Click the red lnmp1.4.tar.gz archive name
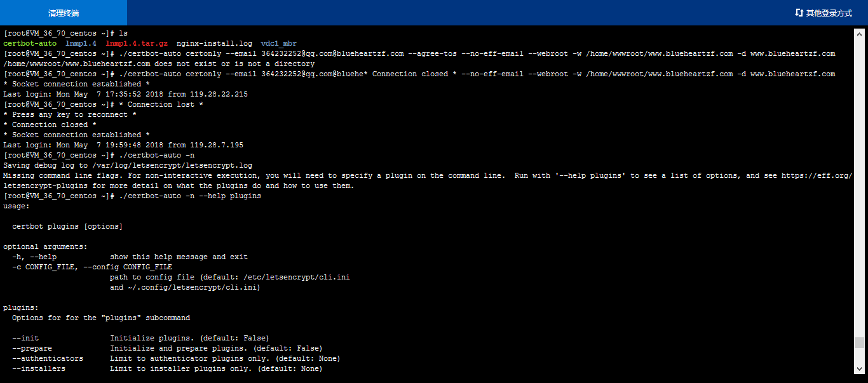This screenshot has height=383, width=868. click(x=137, y=43)
